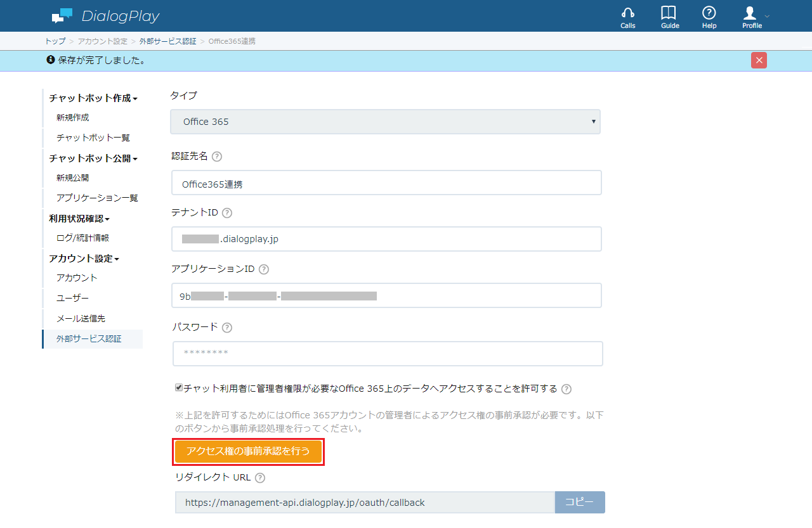
Task: Expand the Profile menu chevron
Action: click(767, 16)
